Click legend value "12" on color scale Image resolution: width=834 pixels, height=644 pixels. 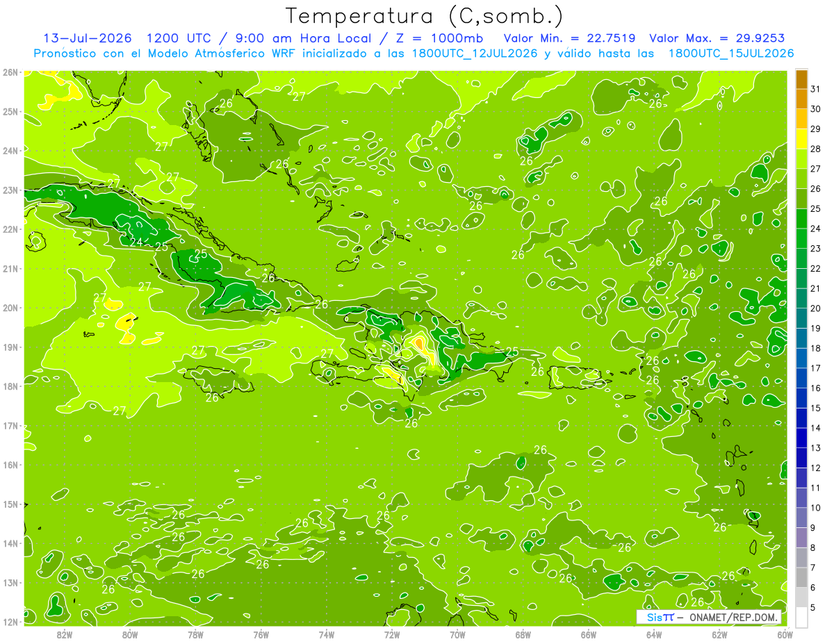pos(815,468)
